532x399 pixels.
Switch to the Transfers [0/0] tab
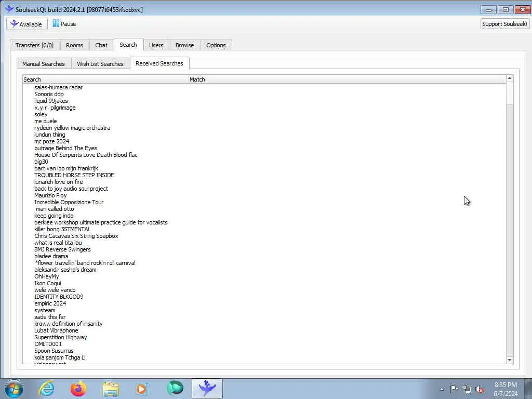click(x=35, y=45)
